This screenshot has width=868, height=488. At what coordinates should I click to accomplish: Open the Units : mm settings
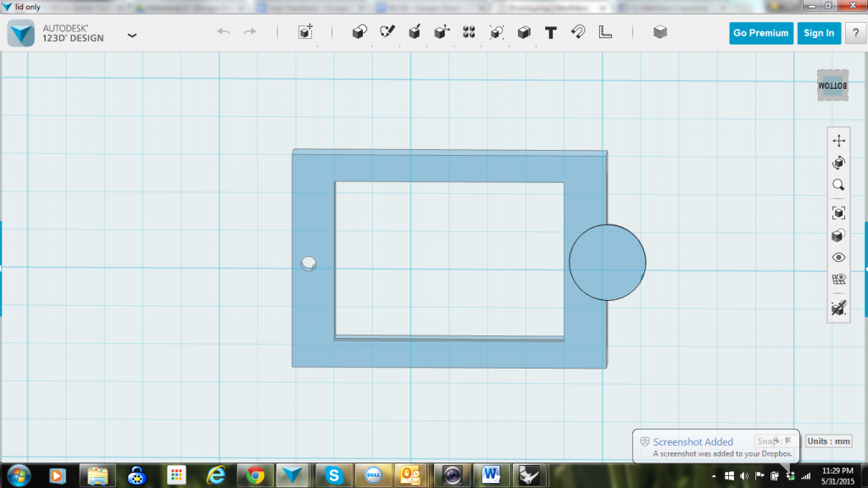[828, 441]
